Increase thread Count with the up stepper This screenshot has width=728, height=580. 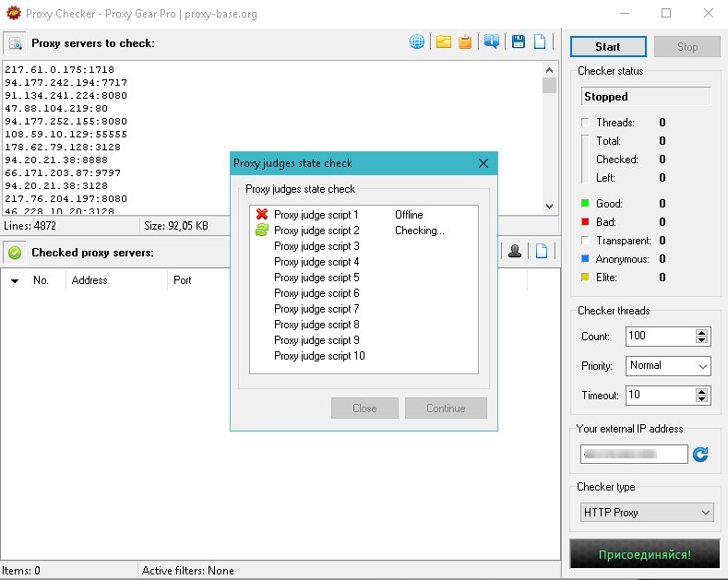(703, 332)
